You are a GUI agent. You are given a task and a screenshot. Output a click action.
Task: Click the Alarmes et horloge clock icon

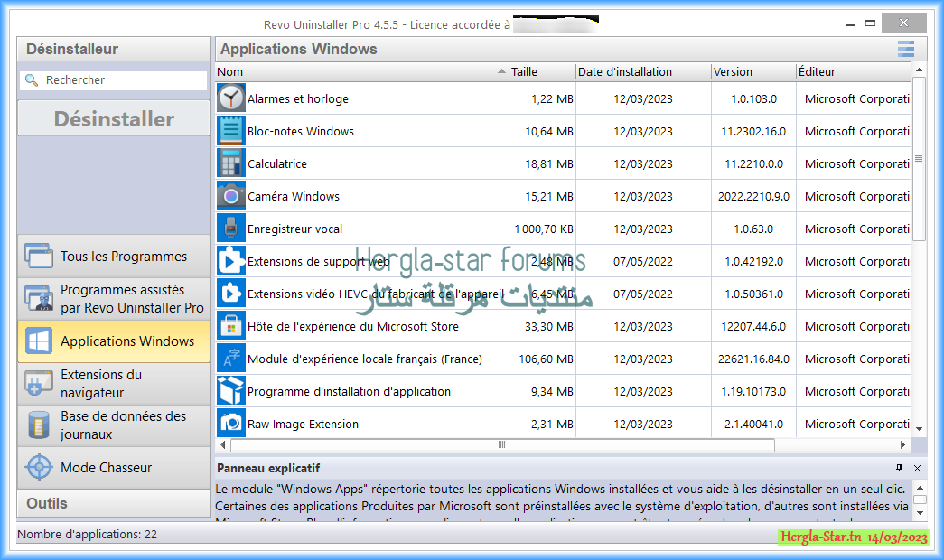pos(231,98)
